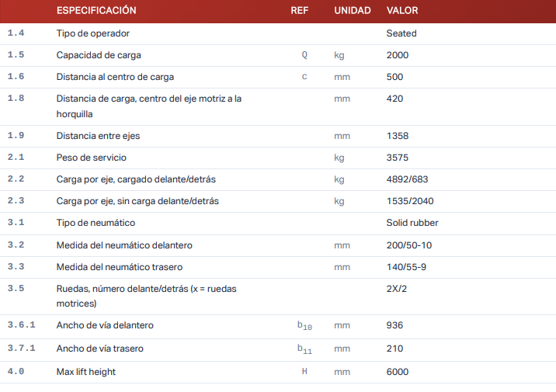Click the REF column header

point(300,11)
